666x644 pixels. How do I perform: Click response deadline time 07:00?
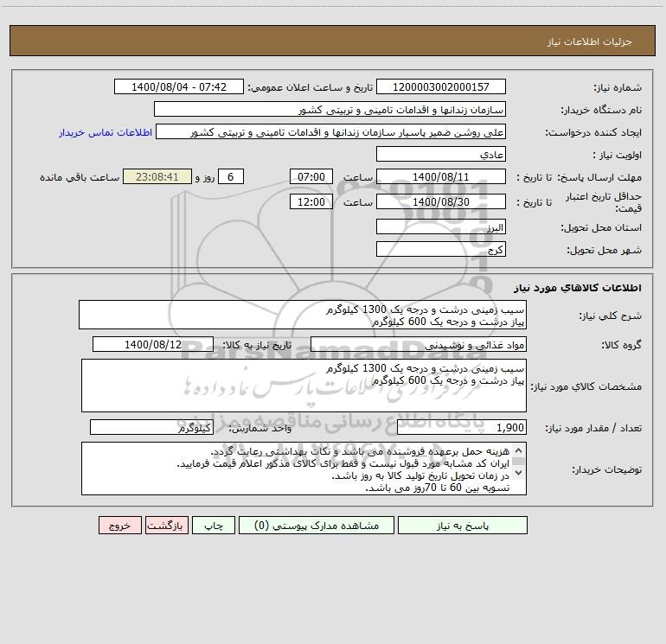click(x=311, y=176)
